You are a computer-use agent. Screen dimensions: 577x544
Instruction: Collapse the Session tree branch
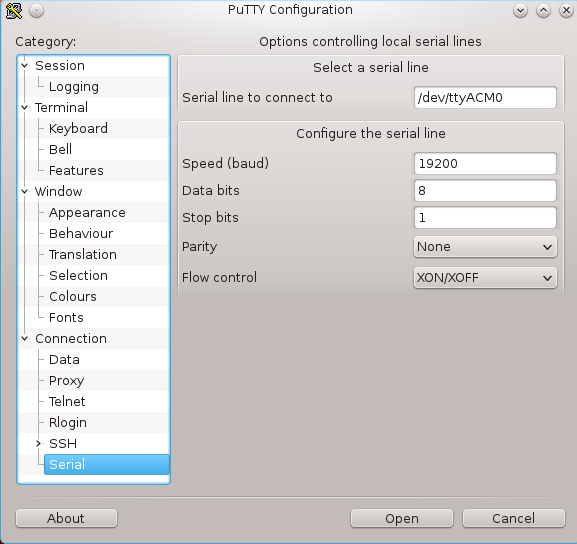click(x=25, y=66)
